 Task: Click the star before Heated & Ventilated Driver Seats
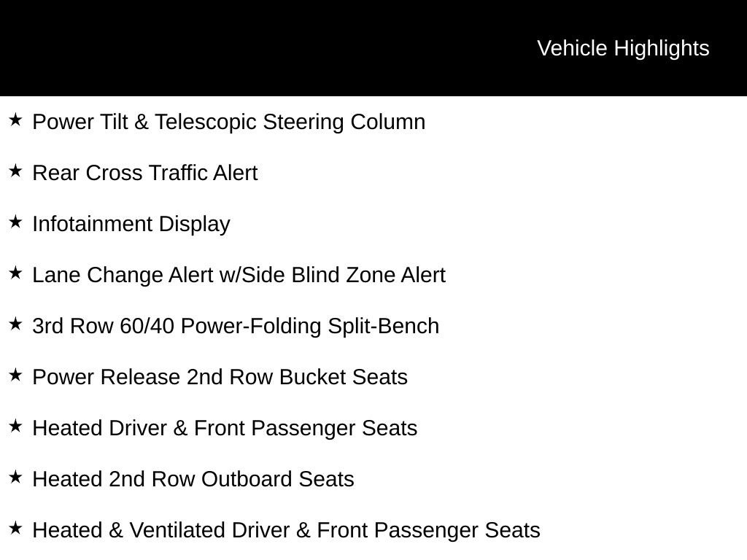pos(15,528)
